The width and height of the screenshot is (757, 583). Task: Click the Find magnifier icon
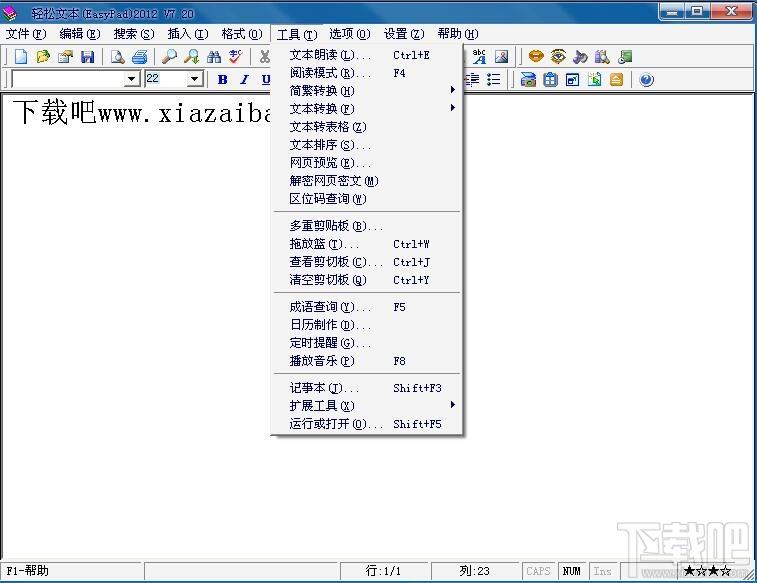click(x=169, y=57)
